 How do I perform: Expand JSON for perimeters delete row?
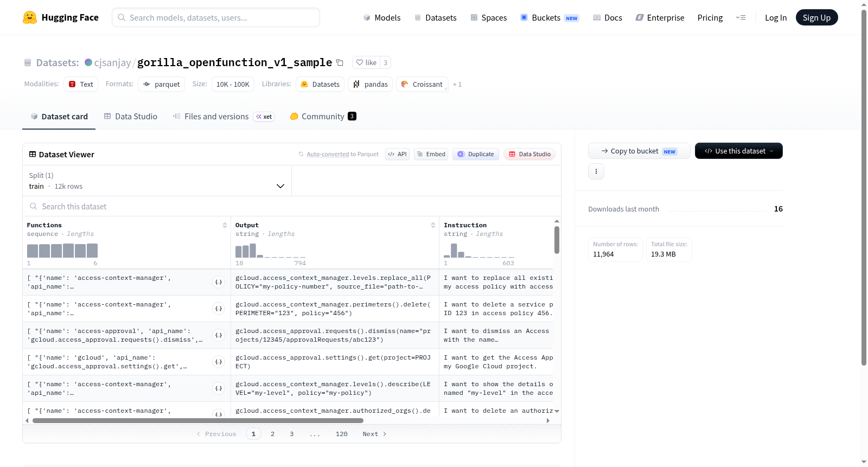[x=219, y=309]
